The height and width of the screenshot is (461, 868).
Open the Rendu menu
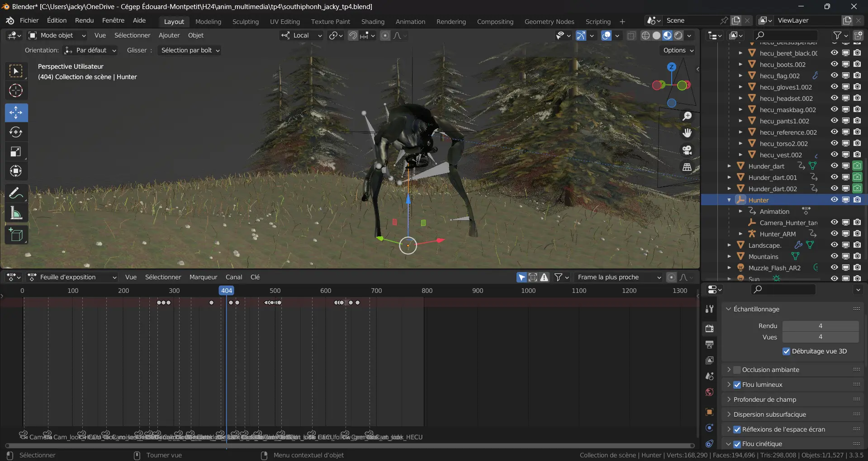84,20
